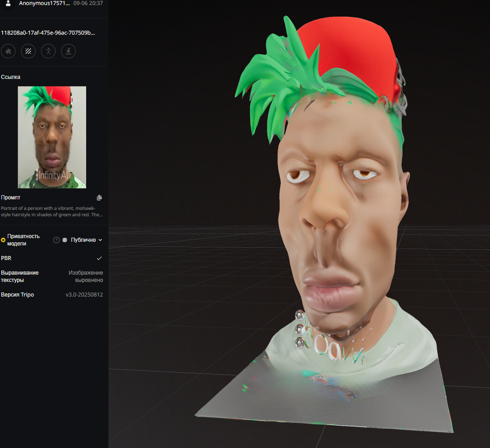
Task: Open the Публично privacy dropdown
Action: pyautogui.click(x=87, y=240)
